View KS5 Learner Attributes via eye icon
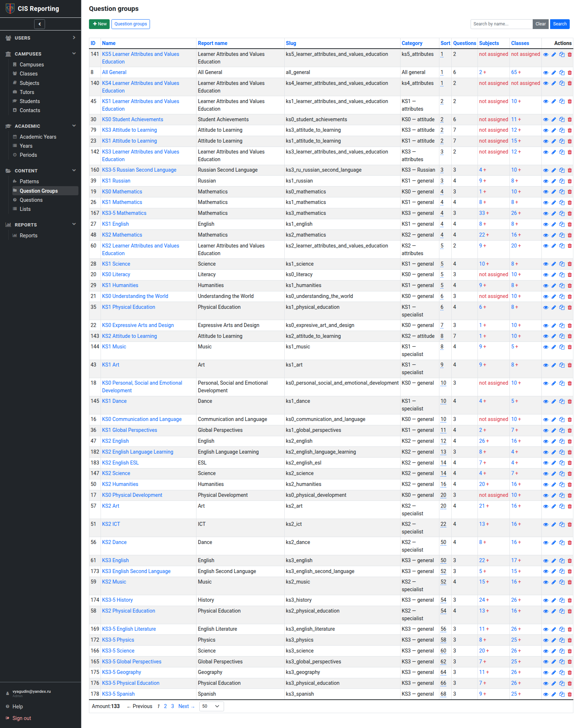 (546, 54)
